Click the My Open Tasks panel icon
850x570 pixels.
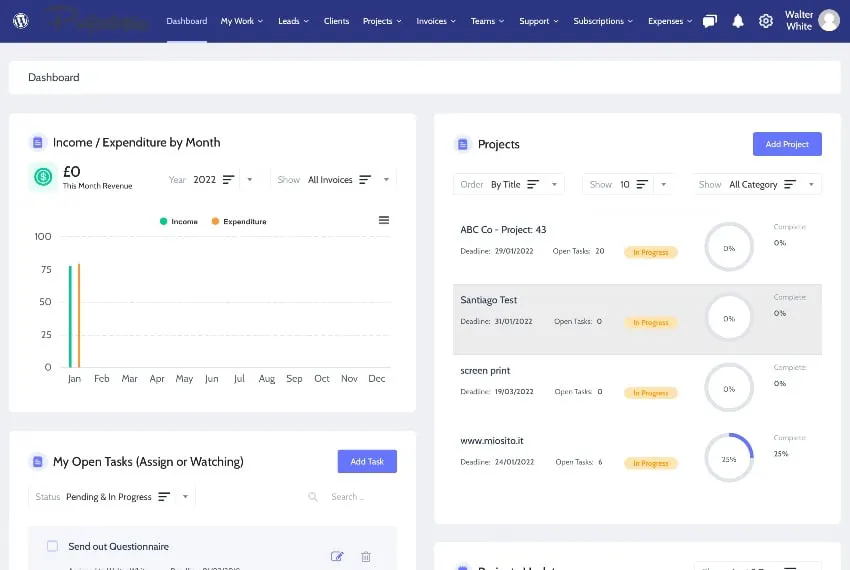click(37, 462)
